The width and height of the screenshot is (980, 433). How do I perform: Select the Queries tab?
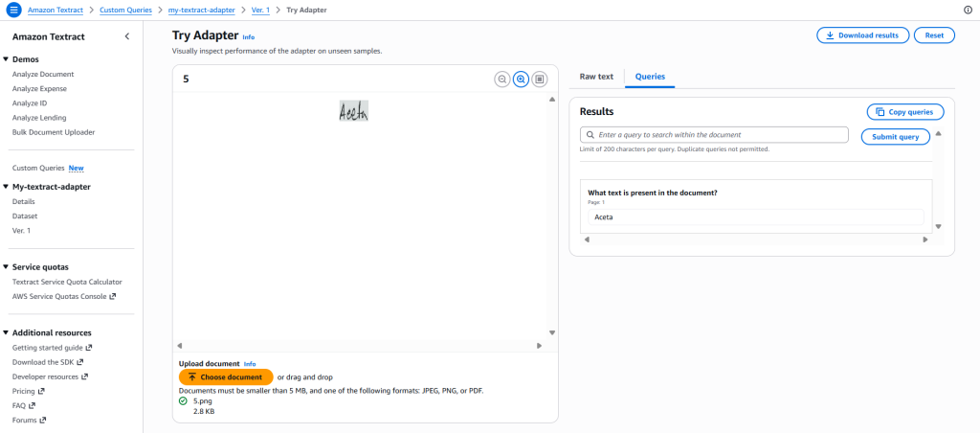(650, 77)
